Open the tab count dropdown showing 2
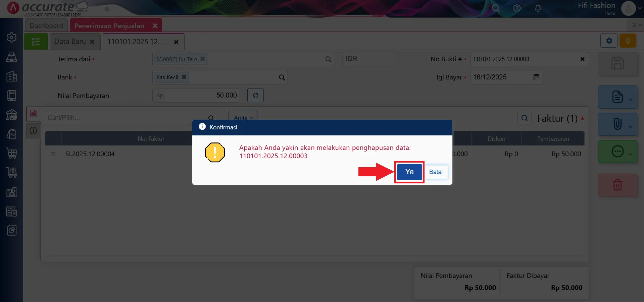 (635, 25)
